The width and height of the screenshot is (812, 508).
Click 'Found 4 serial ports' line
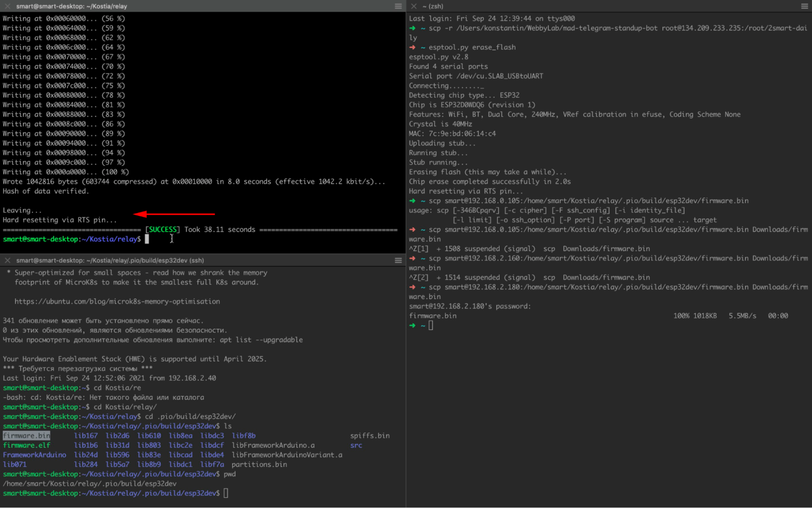(x=449, y=66)
